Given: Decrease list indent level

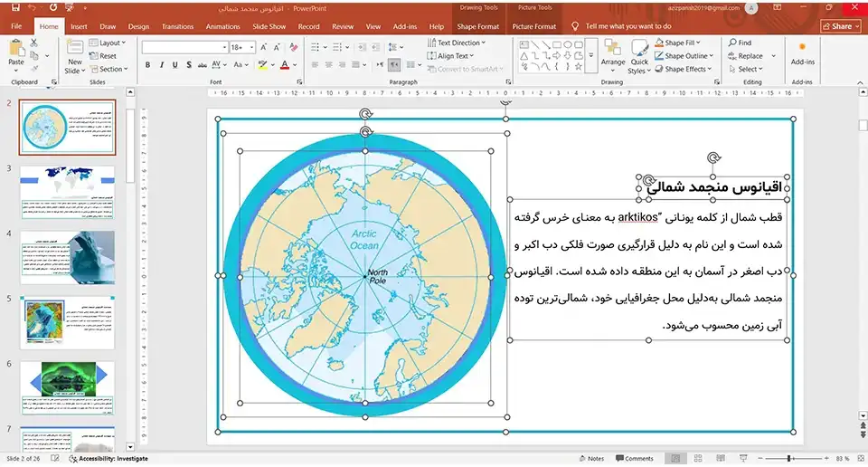Looking at the screenshot, I should tap(362, 48).
